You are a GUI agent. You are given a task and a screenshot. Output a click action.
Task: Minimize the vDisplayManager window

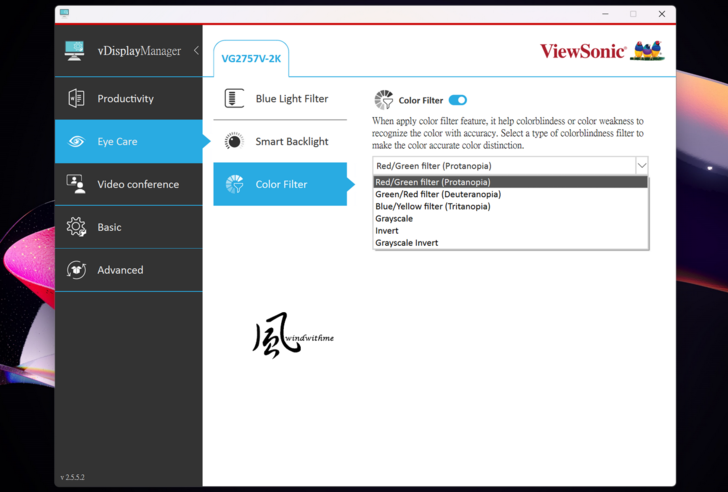[x=605, y=14]
